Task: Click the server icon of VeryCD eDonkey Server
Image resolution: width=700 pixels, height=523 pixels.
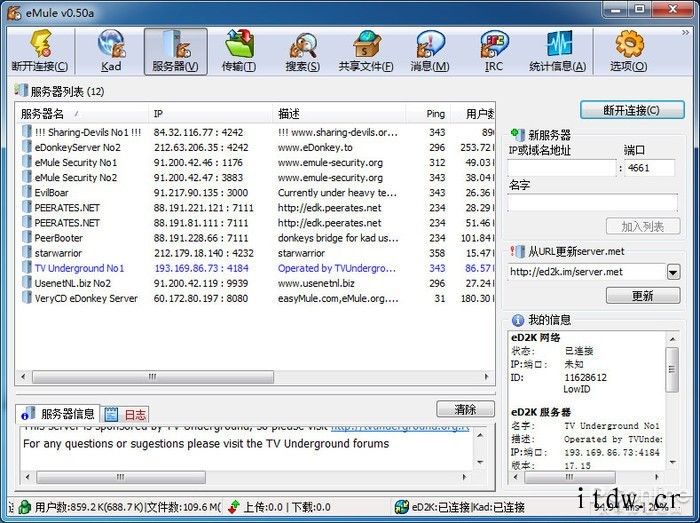Action: click(x=27, y=298)
